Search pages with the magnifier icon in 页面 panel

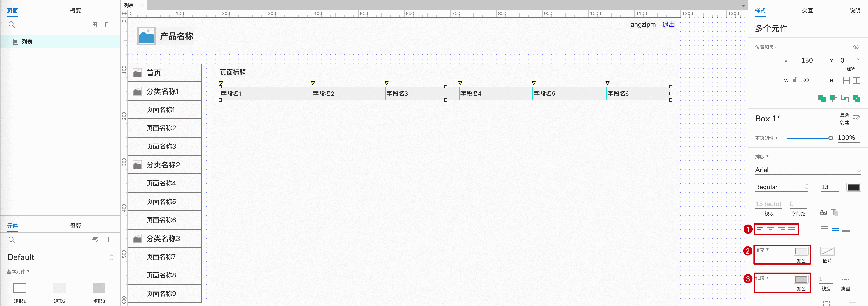12,25
